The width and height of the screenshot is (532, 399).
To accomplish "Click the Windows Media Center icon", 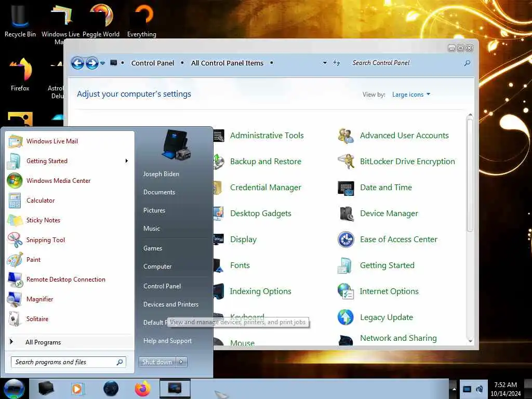I will 15,180.
